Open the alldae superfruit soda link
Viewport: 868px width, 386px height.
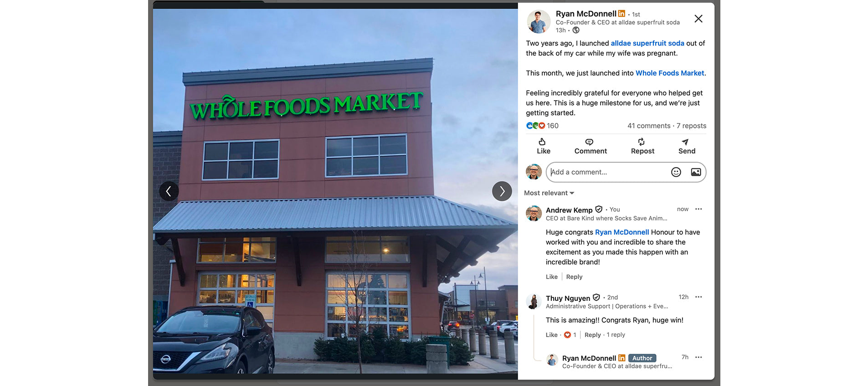(x=647, y=43)
